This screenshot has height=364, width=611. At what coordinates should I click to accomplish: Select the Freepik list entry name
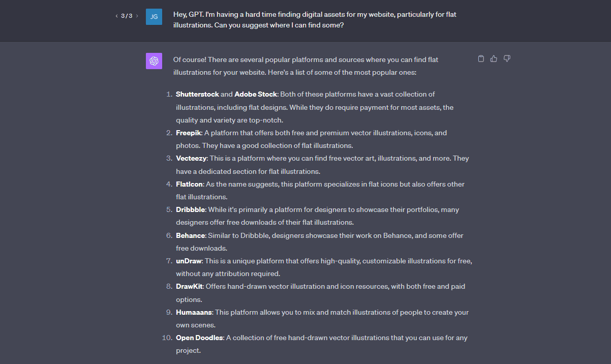189,133
